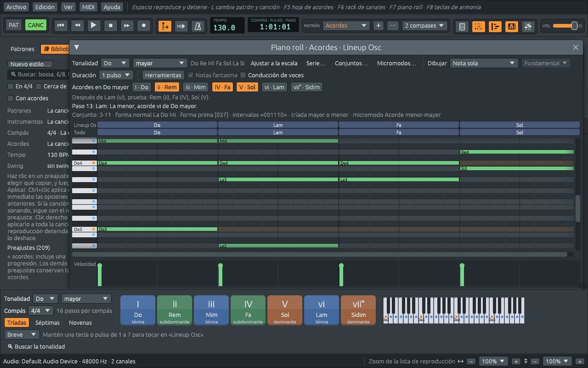Expand the Duración dropdown set to 1 pulso

tap(116, 75)
